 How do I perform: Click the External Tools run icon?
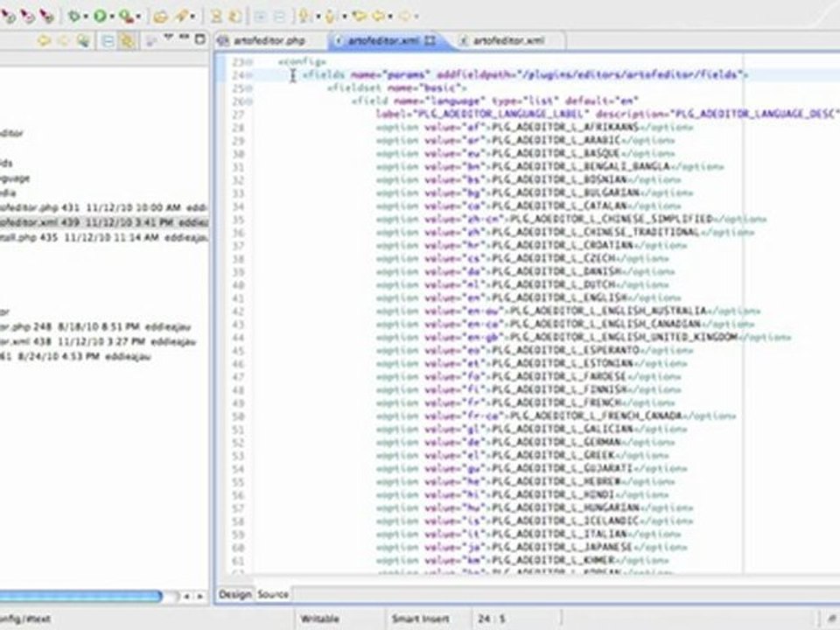126,17
